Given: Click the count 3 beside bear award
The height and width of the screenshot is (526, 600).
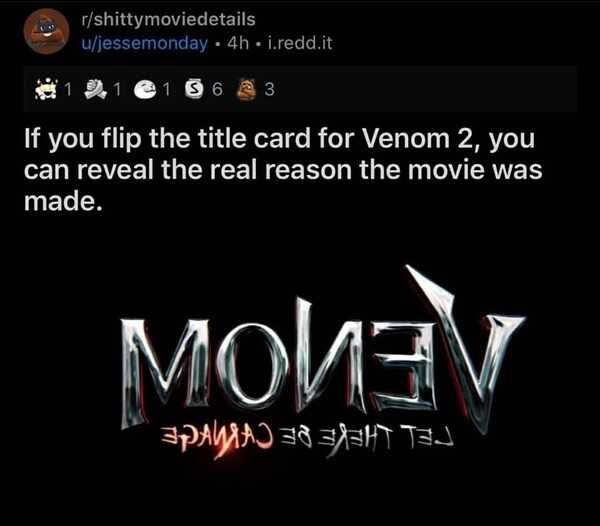Looking at the screenshot, I should [269, 90].
